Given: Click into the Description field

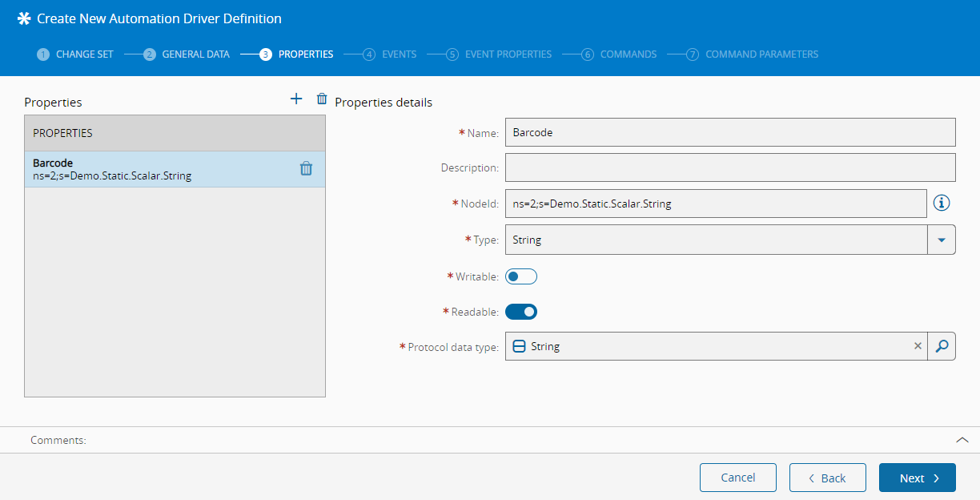Looking at the screenshot, I should (x=730, y=167).
